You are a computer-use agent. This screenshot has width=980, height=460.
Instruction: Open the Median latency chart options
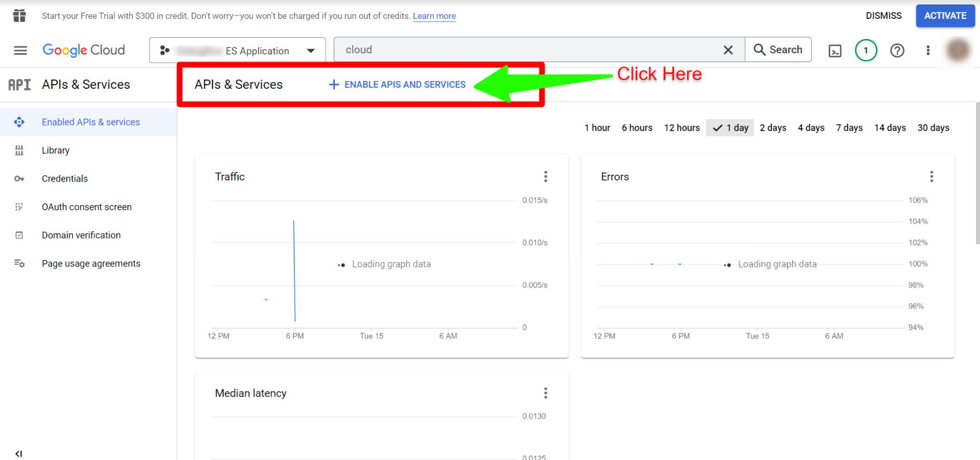coord(546,393)
